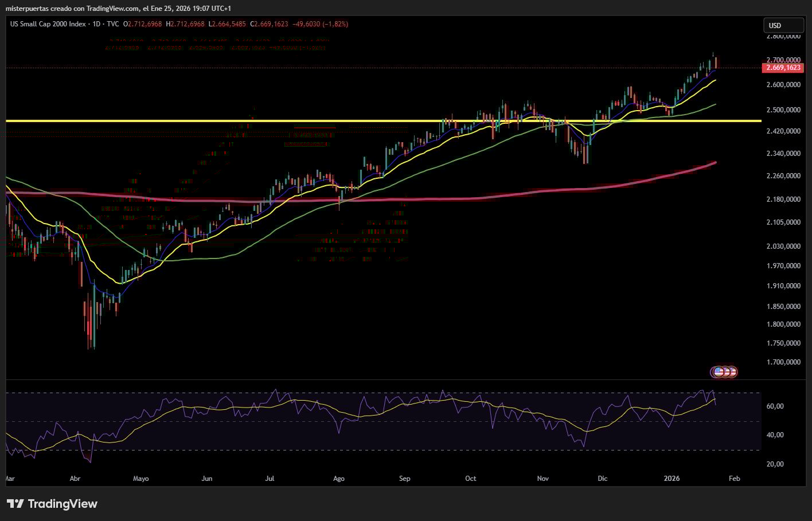
Task: Click the 2.500,0000 price axis label
Action: point(783,110)
